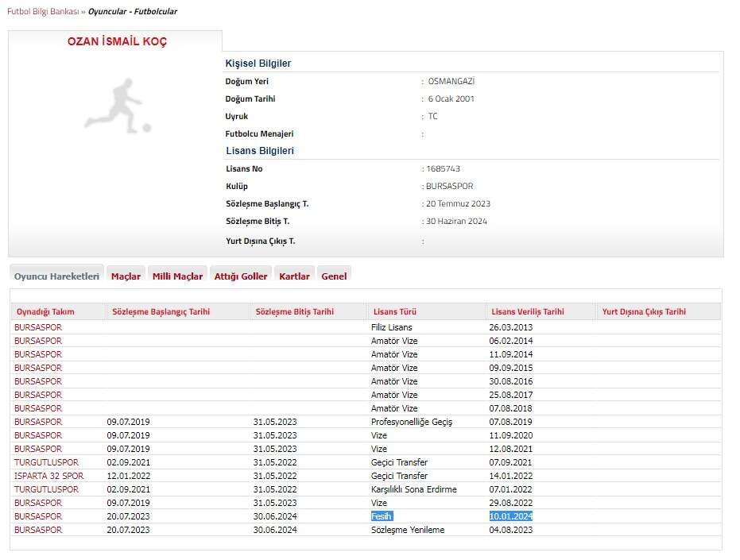Select the Oyuncu Hareketleri tab
The image size is (740, 560).
(56, 276)
